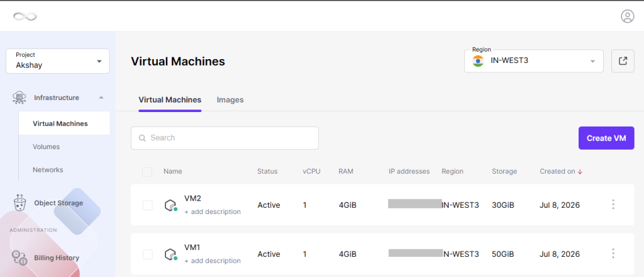The image size is (644, 277).
Task: Click the 4GiB RAM value in the VM2 row
Action: (x=347, y=205)
